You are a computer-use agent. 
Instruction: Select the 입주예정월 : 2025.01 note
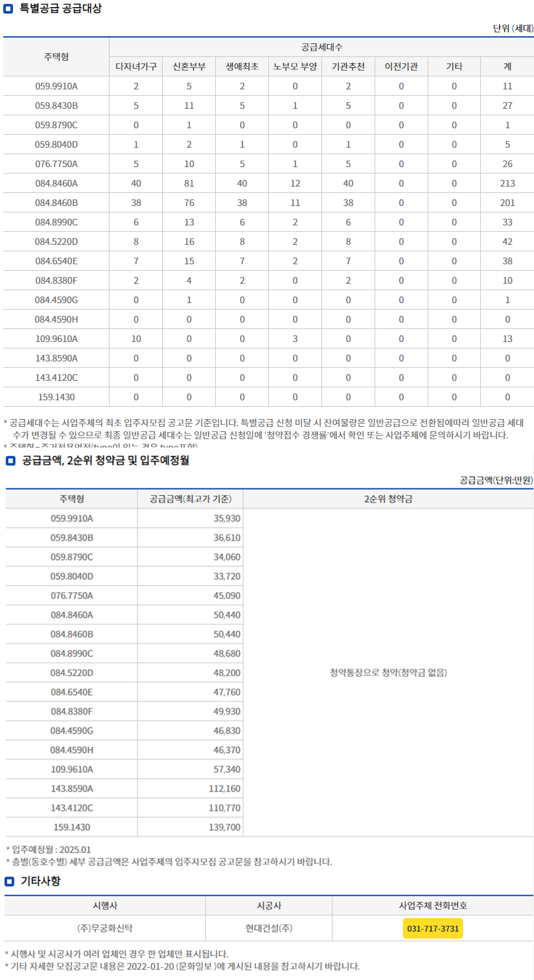click(x=49, y=850)
